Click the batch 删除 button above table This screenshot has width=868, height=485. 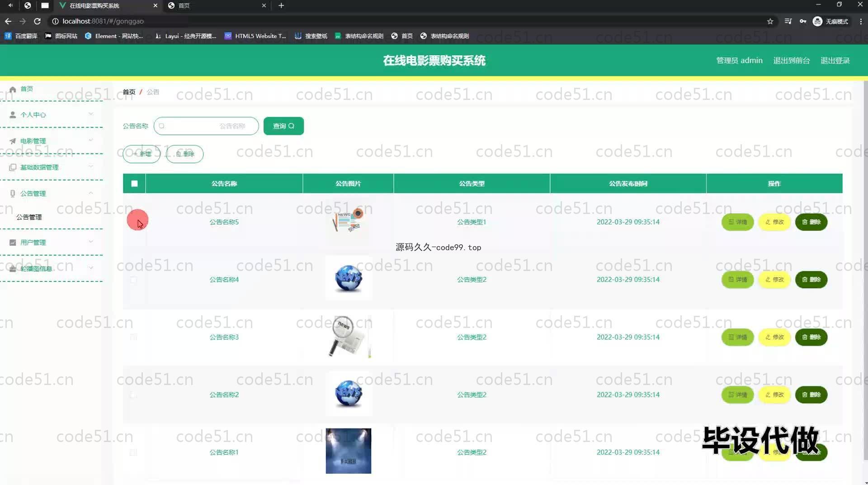pyautogui.click(x=184, y=154)
